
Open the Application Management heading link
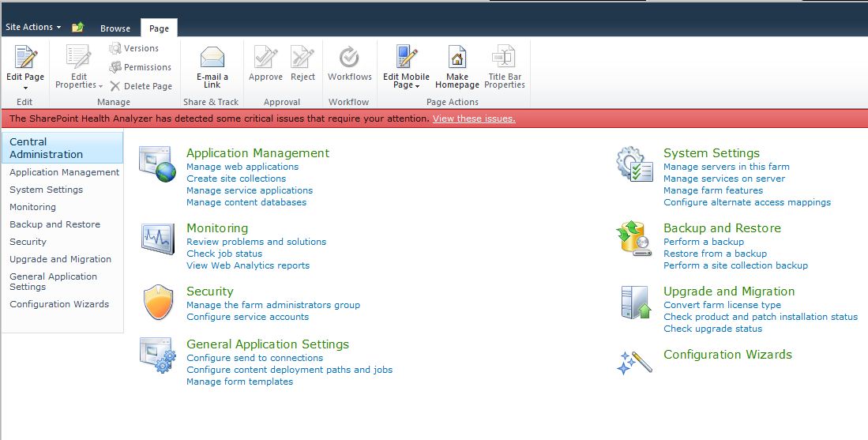point(258,152)
